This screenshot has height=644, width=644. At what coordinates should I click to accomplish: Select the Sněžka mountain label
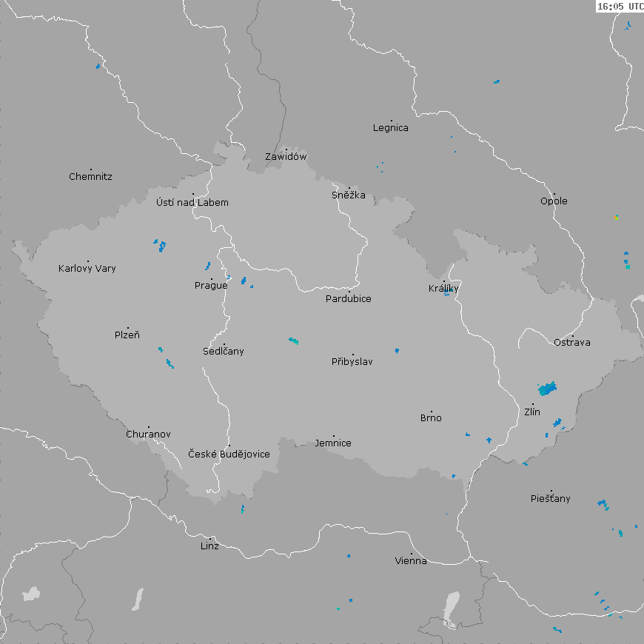click(349, 195)
